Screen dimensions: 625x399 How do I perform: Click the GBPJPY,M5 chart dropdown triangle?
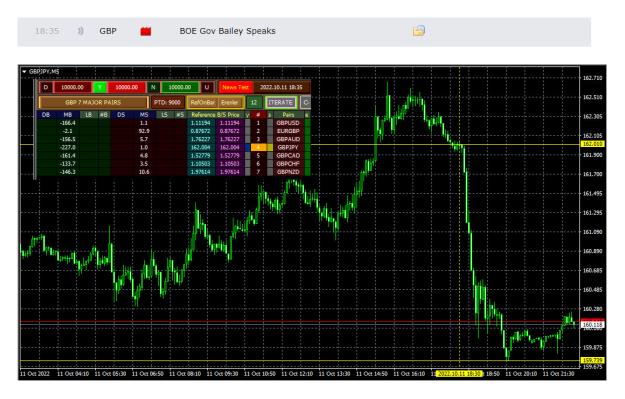24,72
